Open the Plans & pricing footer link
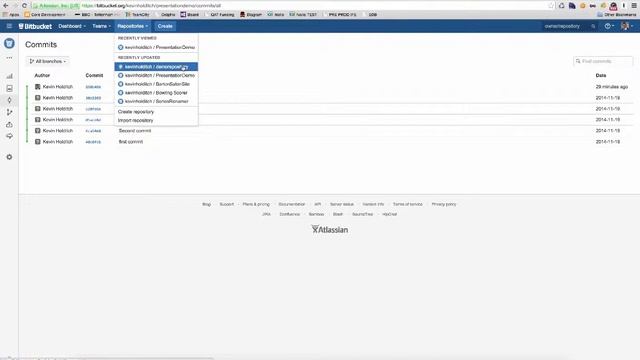Screen dimensions: 640x360 pyautogui.click(x=256, y=204)
